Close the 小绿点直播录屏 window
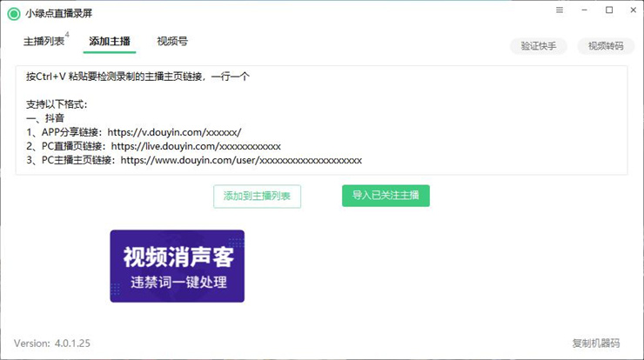Viewport: 644px width, 360px height. [634, 10]
